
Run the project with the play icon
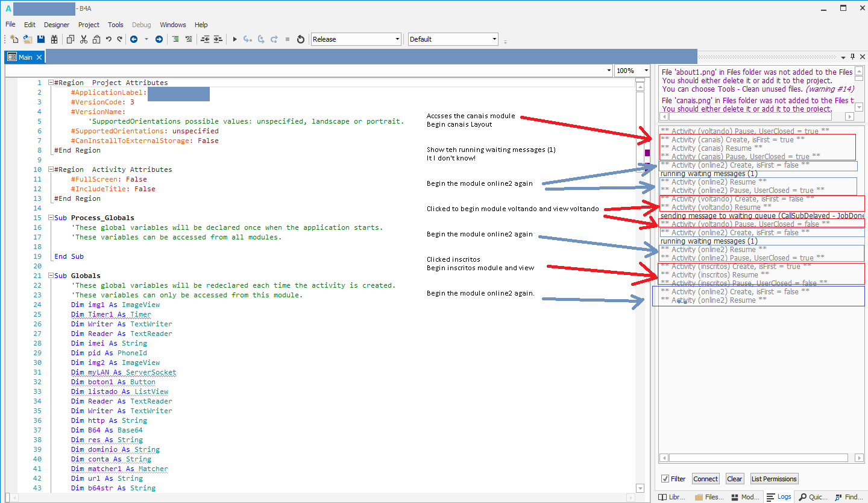pos(234,39)
